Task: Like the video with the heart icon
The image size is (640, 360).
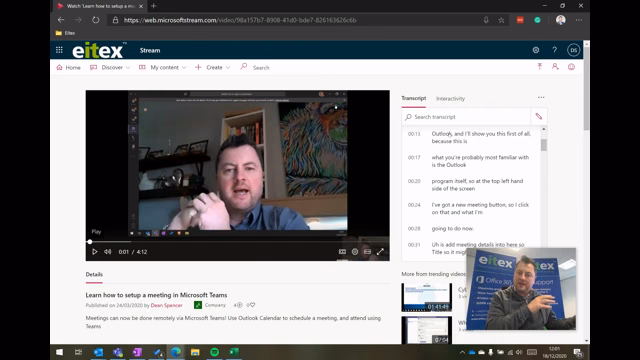Action: [x=252, y=305]
